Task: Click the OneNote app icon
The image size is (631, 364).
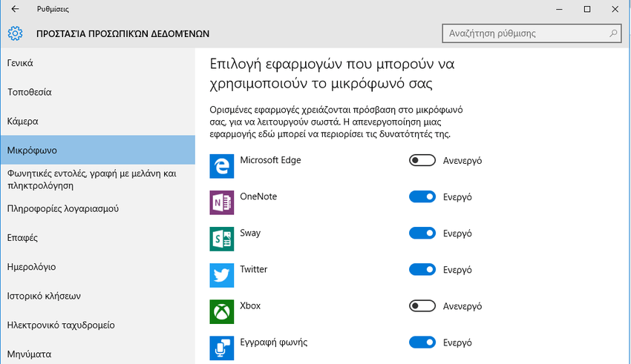Action: tap(222, 202)
